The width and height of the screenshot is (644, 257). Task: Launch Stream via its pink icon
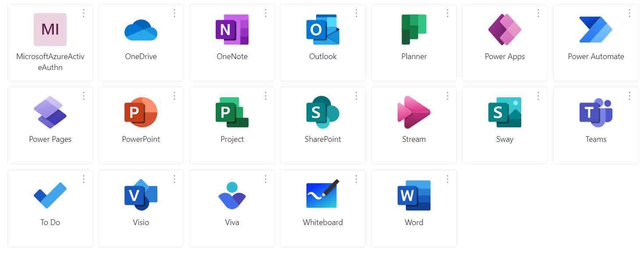tap(414, 112)
